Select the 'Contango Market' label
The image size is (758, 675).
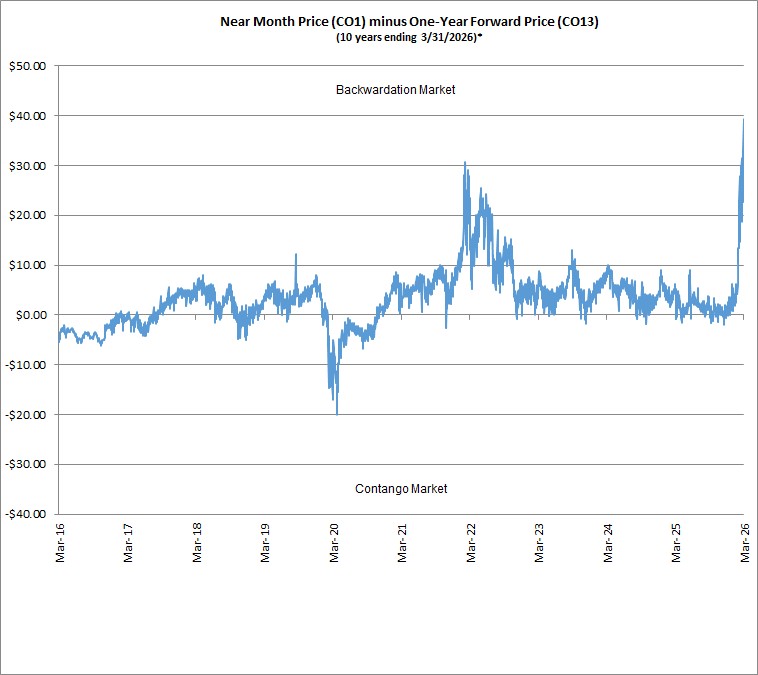(401, 489)
